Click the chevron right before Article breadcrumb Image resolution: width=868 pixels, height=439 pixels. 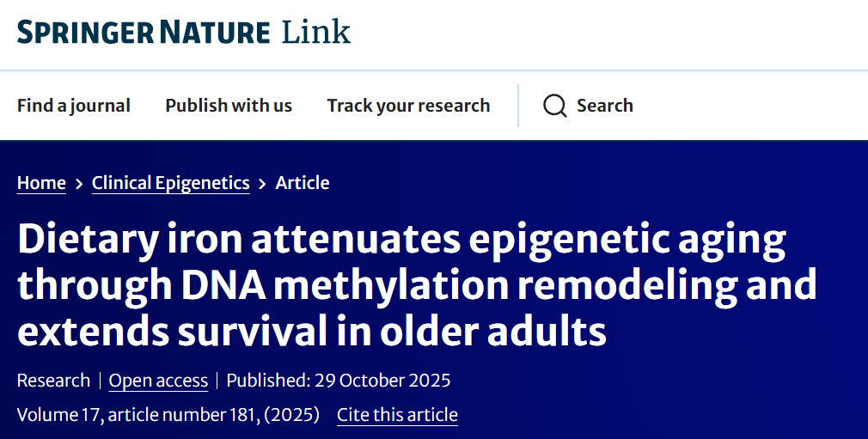pyautogui.click(x=263, y=183)
